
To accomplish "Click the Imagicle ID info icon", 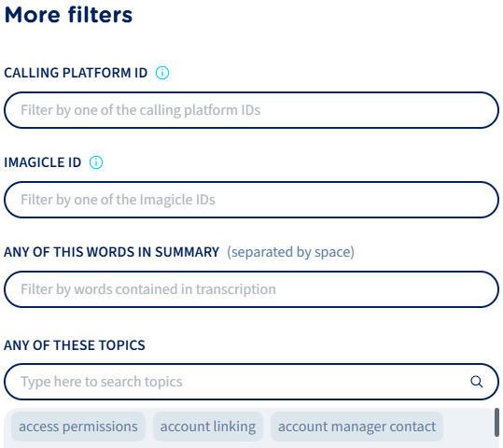I will click(96, 162).
